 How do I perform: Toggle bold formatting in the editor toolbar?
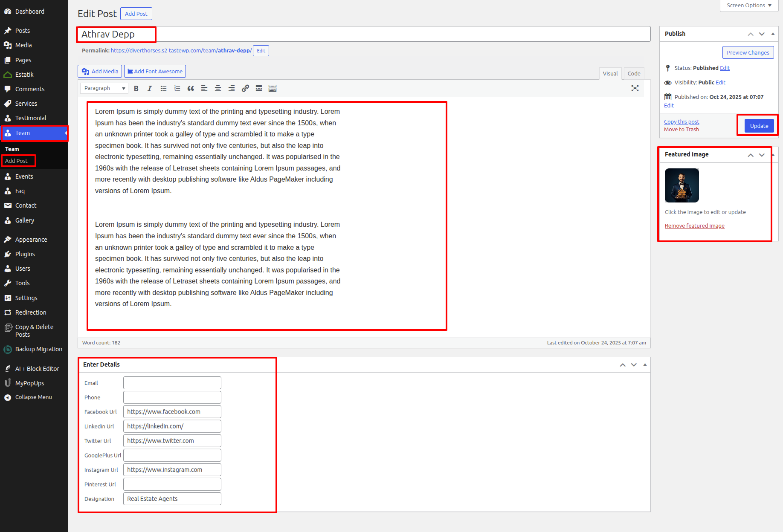point(136,88)
